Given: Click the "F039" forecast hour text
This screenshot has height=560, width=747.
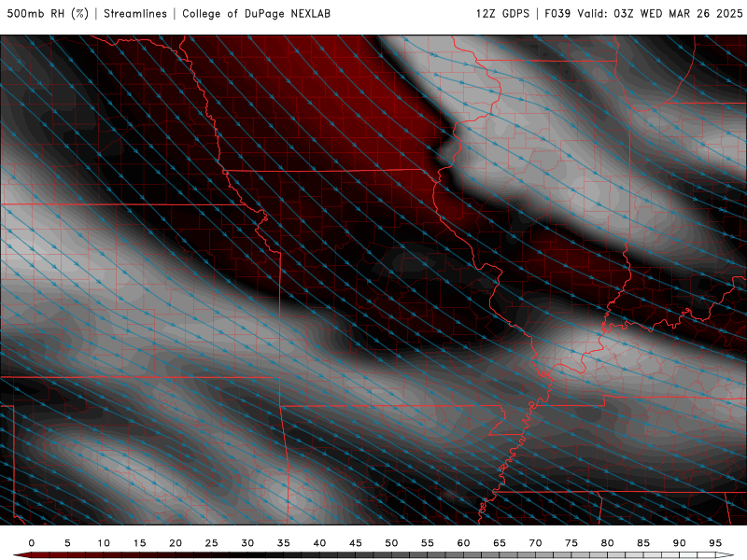Looking at the screenshot, I should 557,14.
